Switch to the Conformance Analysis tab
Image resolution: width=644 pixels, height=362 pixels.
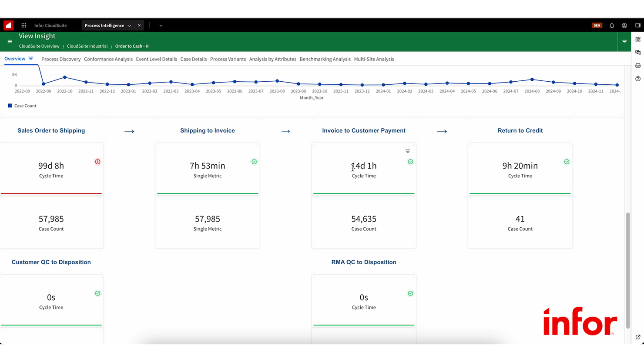click(x=108, y=59)
